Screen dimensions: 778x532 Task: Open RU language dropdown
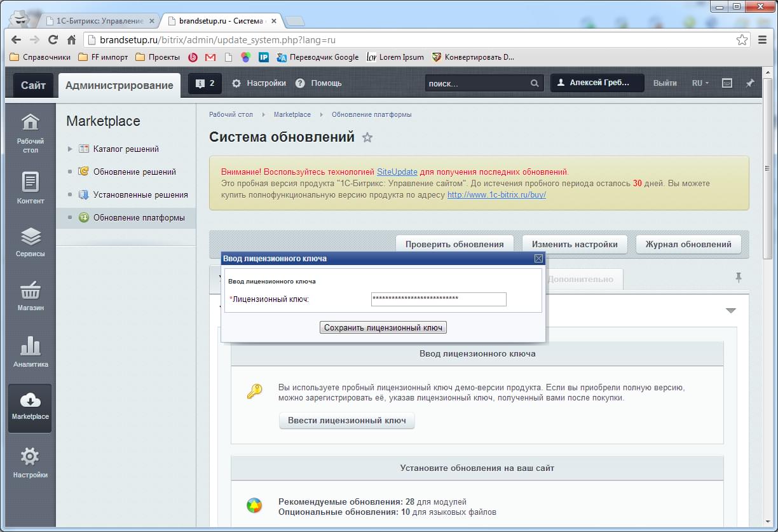[700, 83]
